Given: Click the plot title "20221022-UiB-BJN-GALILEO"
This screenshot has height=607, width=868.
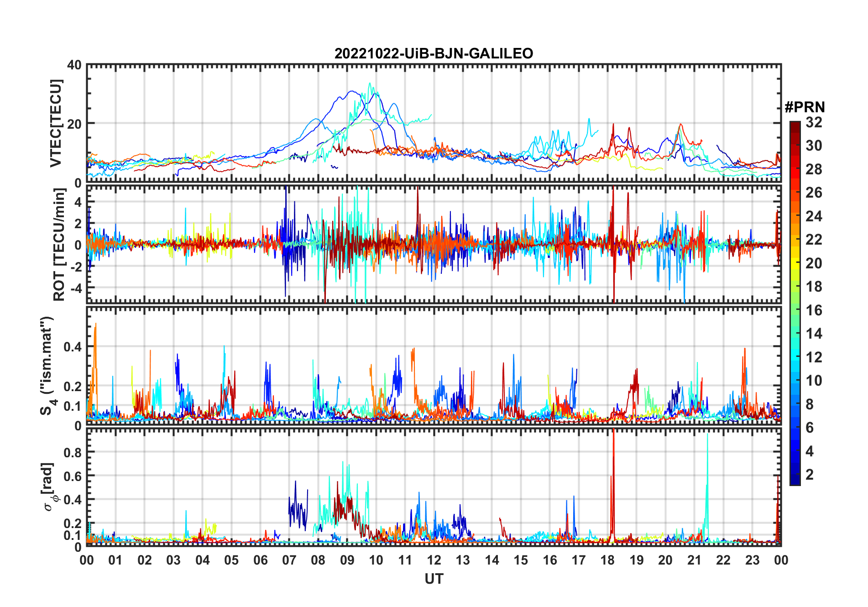Looking at the screenshot, I should tap(434, 54).
